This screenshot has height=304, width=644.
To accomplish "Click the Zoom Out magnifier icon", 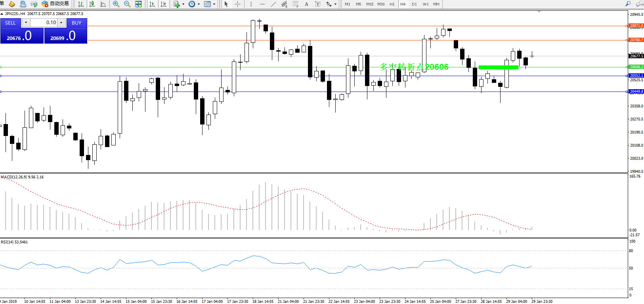I will [127, 4].
